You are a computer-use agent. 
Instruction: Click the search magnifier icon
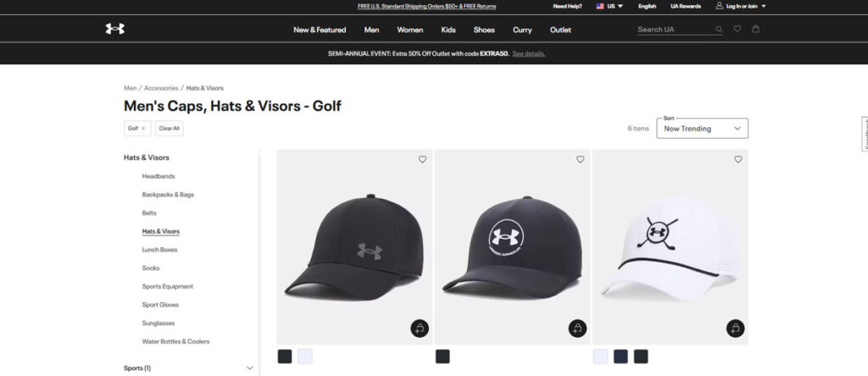point(719,30)
